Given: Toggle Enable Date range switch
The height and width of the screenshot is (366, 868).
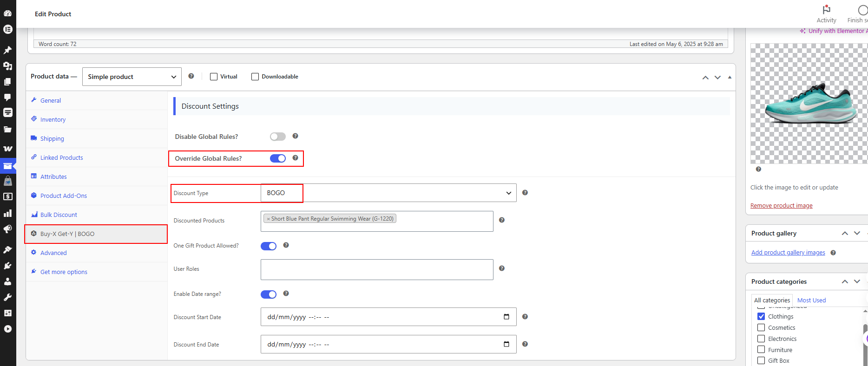Looking at the screenshot, I should 269,294.
